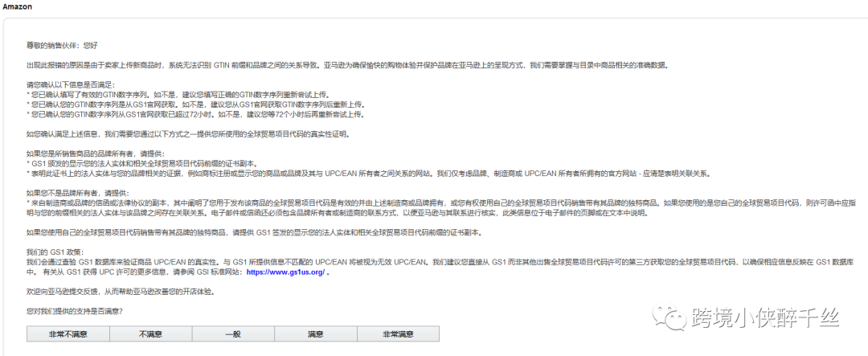Select the 一般 satisfaction button
This screenshot has height=356, width=868.
pos(233,333)
